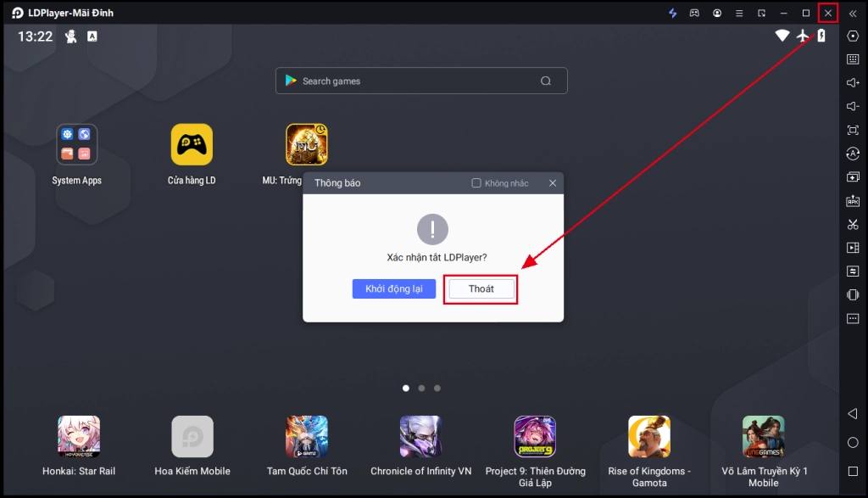This screenshot has width=868, height=498.
Task: Click the Wi-Fi status icon
Action: [x=782, y=36]
